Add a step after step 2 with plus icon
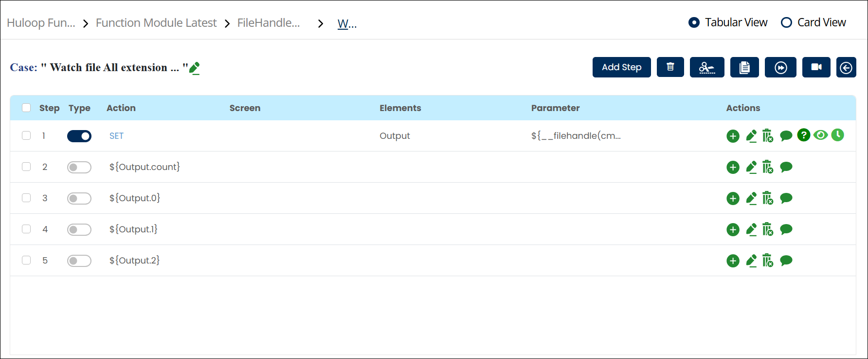 click(733, 167)
